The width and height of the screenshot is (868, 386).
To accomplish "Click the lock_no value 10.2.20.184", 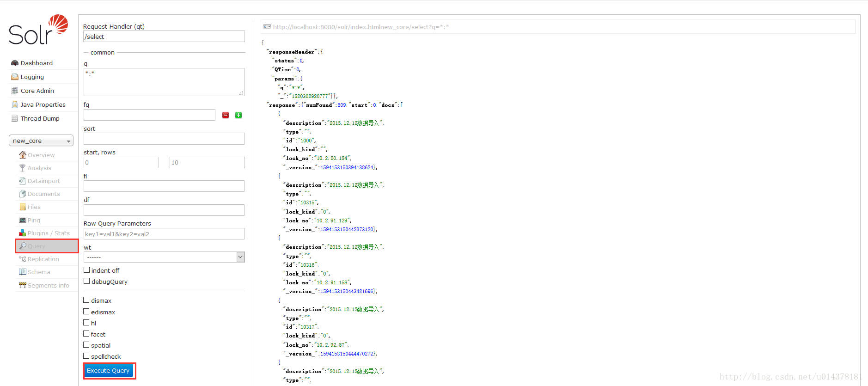I will [332, 158].
